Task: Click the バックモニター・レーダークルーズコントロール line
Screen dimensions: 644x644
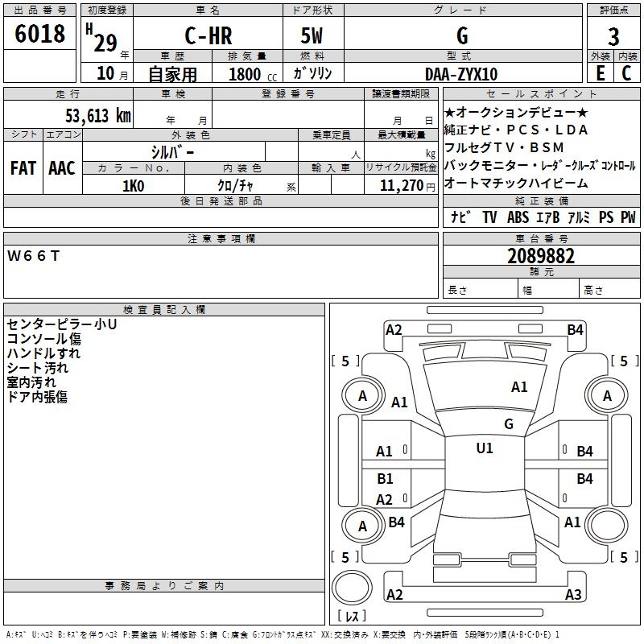Action: point(539,166)
